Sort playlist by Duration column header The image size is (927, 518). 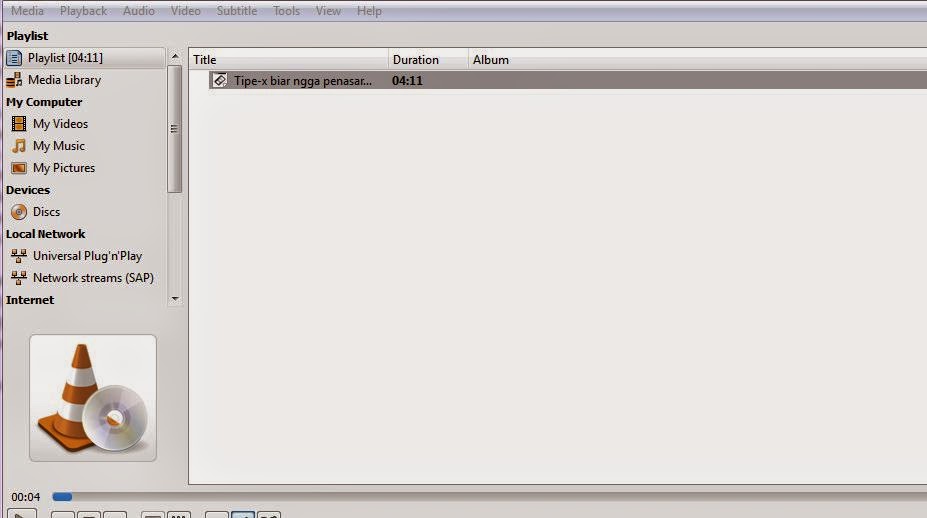(x=428, y=60)
